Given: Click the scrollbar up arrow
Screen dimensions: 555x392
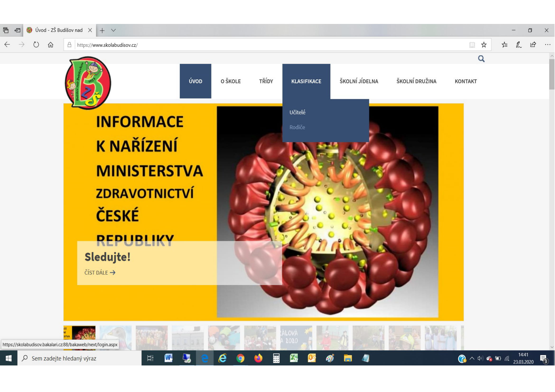Looking at the screenshot, I should click(552, 56).
